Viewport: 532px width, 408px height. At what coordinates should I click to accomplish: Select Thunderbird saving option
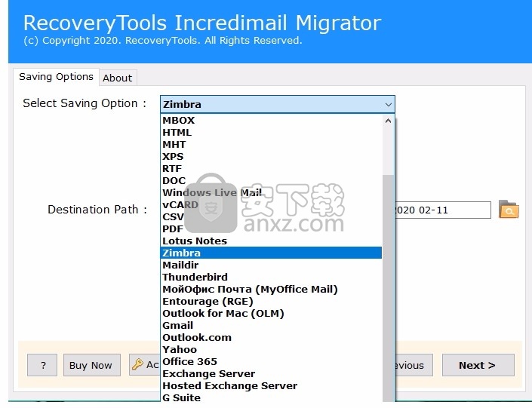coord(271,277)
